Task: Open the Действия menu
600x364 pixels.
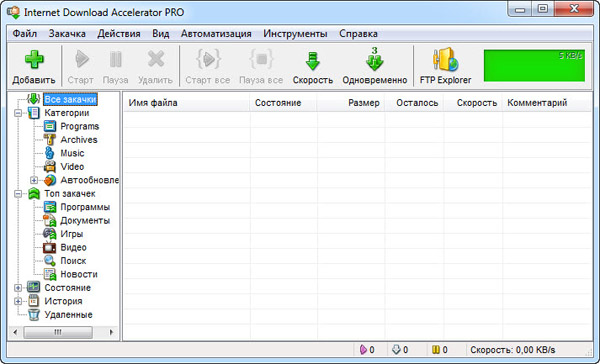Action: (119, 34)
